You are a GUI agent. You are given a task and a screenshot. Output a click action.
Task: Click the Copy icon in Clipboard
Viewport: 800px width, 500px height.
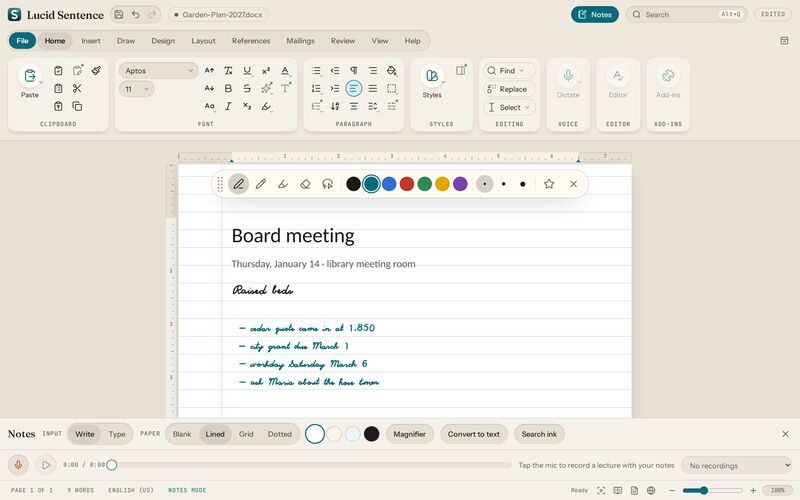pyautogui.click(x=77, y=106)
